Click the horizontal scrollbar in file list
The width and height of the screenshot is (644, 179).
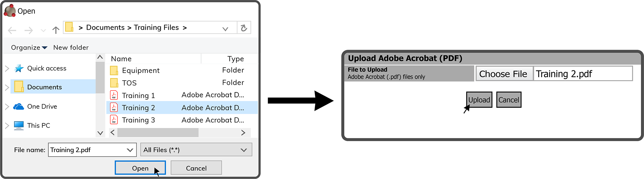click(178, 132)
